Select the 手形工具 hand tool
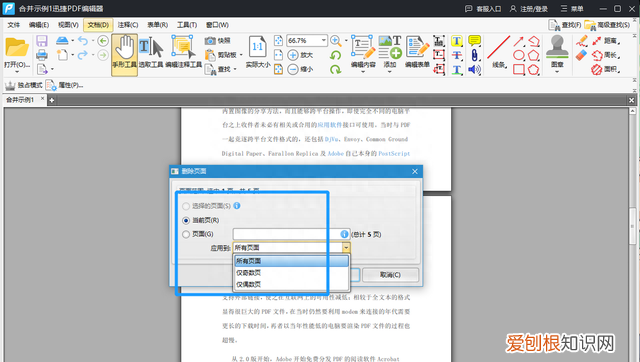 pos(124,55)
